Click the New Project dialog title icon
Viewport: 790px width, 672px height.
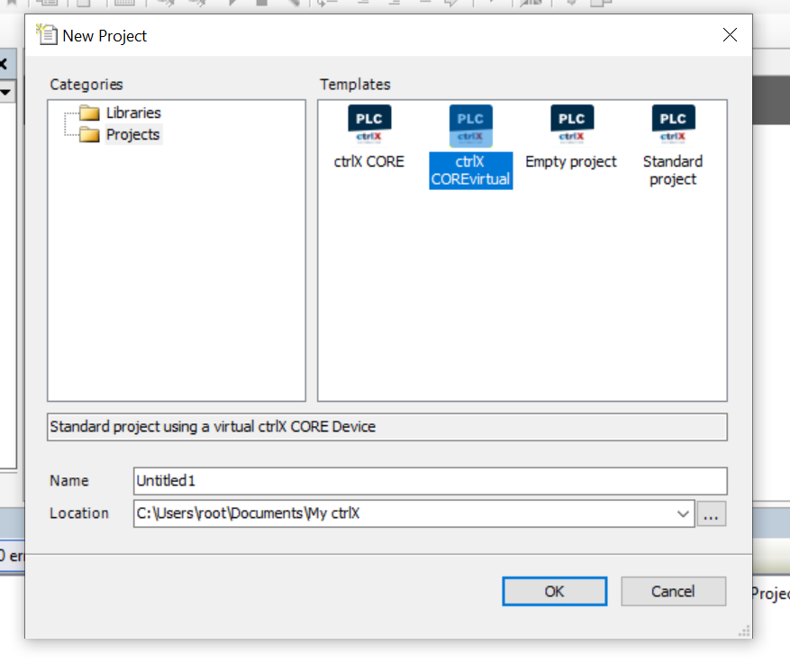coord(46,35)
